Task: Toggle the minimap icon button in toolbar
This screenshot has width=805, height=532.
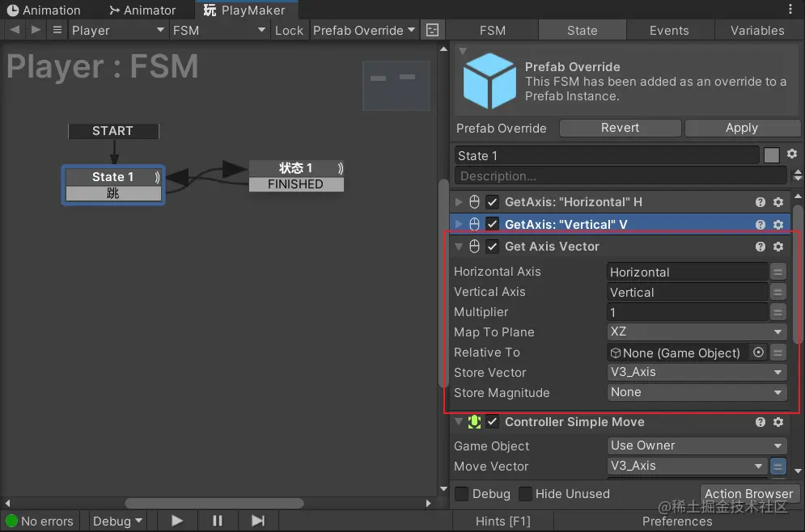Action: point(432,30)
